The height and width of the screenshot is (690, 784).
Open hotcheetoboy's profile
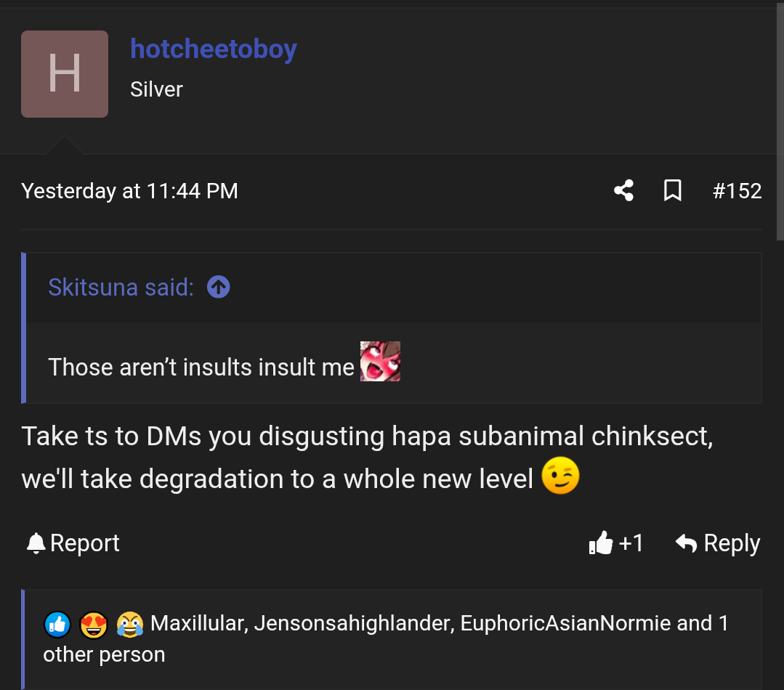coord(214,49)
